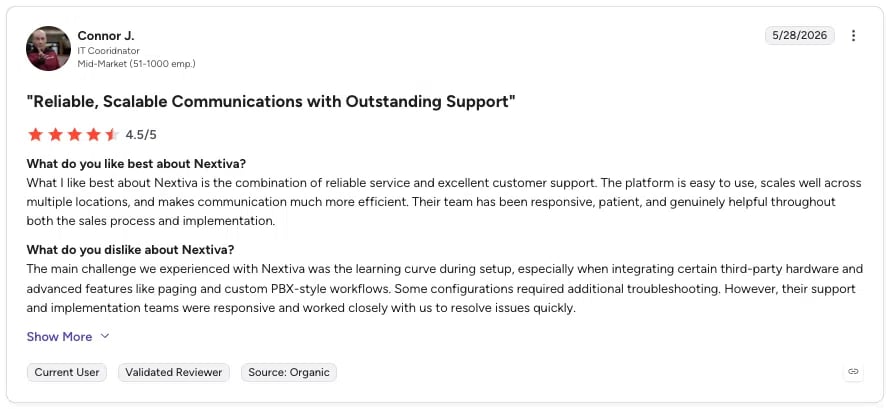Click the Mid-Market company size label
The width and height of the screenshot is (889, 409).
point(137,64)
